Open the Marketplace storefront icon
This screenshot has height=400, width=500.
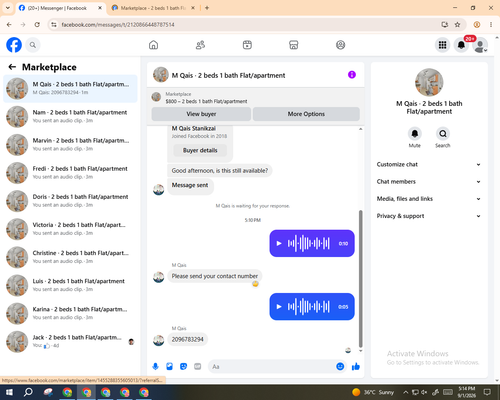[294, 45]
